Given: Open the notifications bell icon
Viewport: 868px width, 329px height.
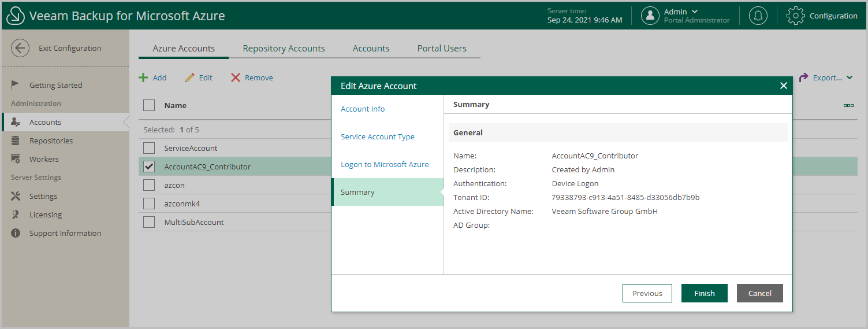Looking at the screenshot, I should pyautogui.click(x=758, y=16).
